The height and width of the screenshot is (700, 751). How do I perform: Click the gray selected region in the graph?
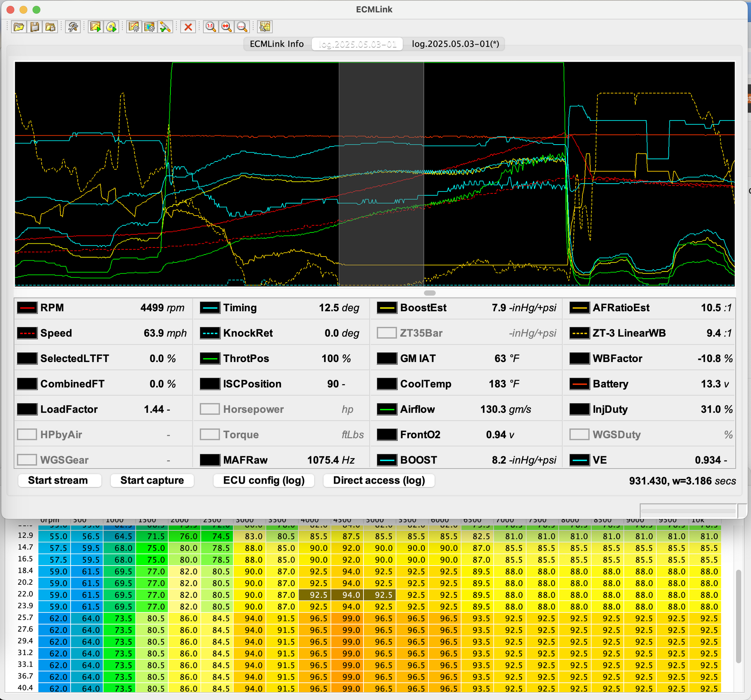click(x=381, y=174)
